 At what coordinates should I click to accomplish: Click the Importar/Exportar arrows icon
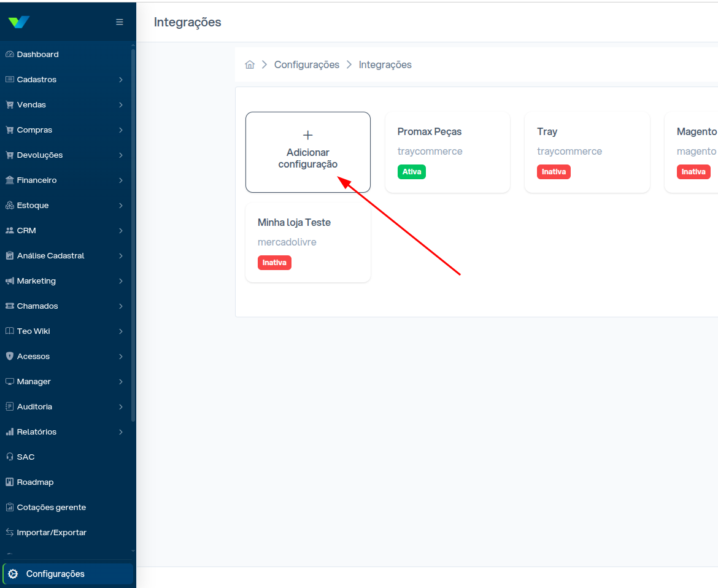(x=10, y=533)
